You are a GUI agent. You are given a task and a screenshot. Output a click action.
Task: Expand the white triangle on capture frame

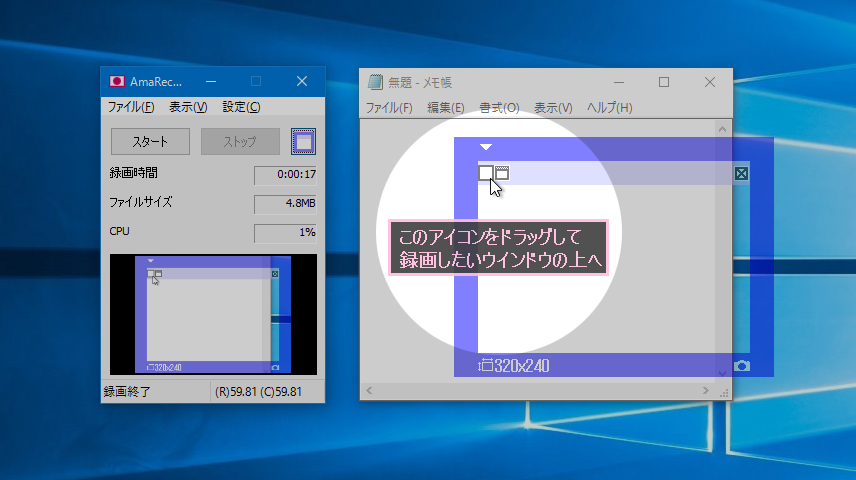(x=486, y=146)
